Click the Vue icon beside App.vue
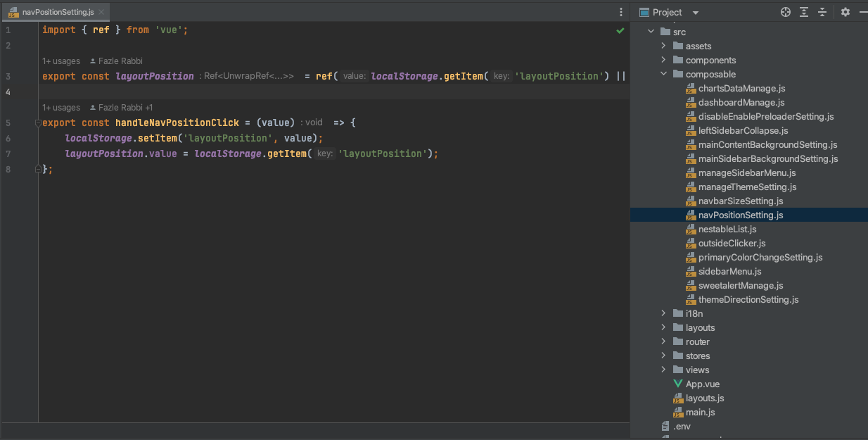 coord(678,384)
